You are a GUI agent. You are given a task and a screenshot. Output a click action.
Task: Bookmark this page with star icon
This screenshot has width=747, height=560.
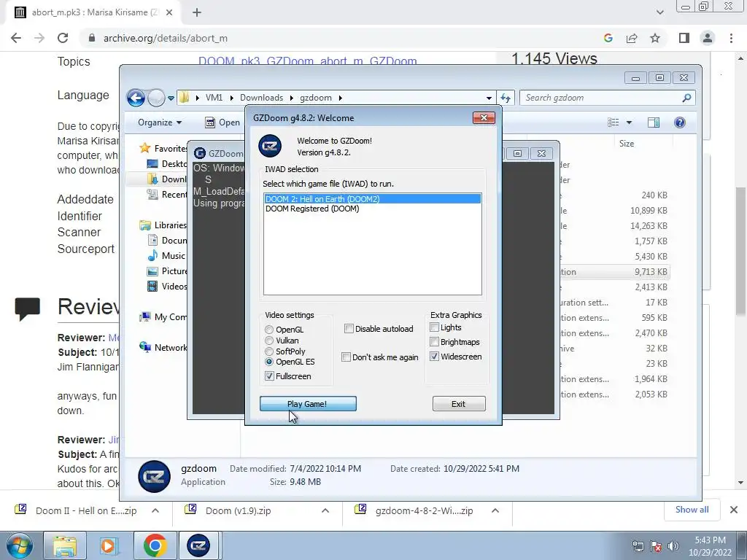tap(655, 38)
